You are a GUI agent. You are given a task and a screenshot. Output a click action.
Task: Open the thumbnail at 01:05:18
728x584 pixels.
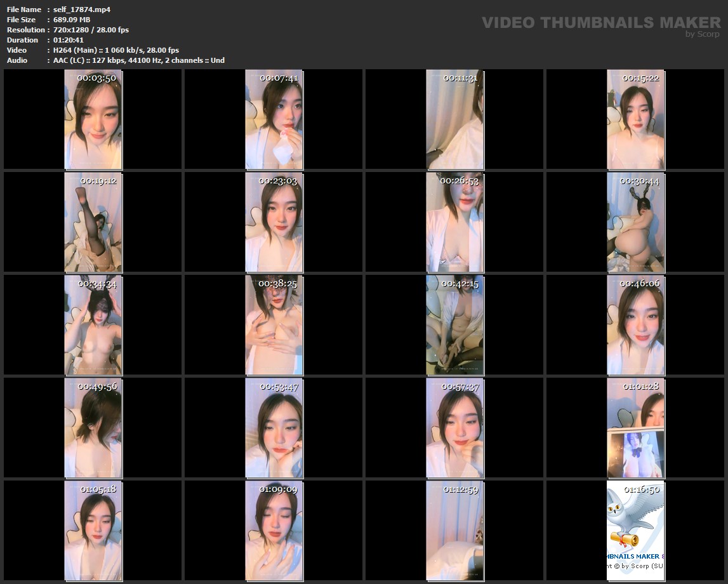pos(93,531)
